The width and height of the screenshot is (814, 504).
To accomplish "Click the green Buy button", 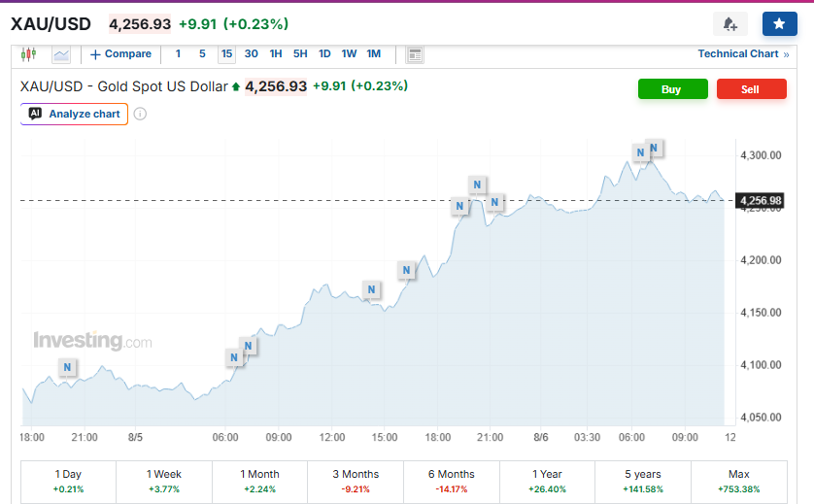I will [x=673, y=89].
